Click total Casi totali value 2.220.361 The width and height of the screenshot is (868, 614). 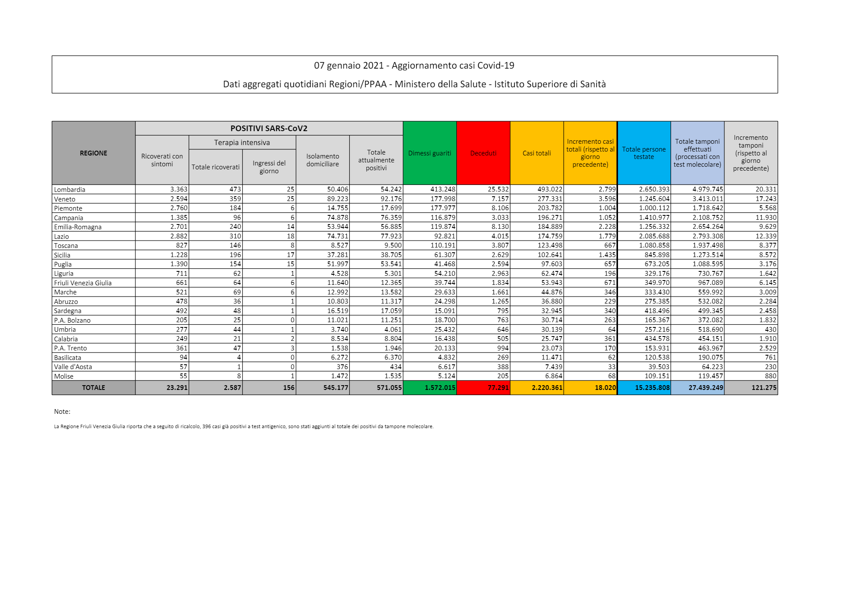coord(547,388)
